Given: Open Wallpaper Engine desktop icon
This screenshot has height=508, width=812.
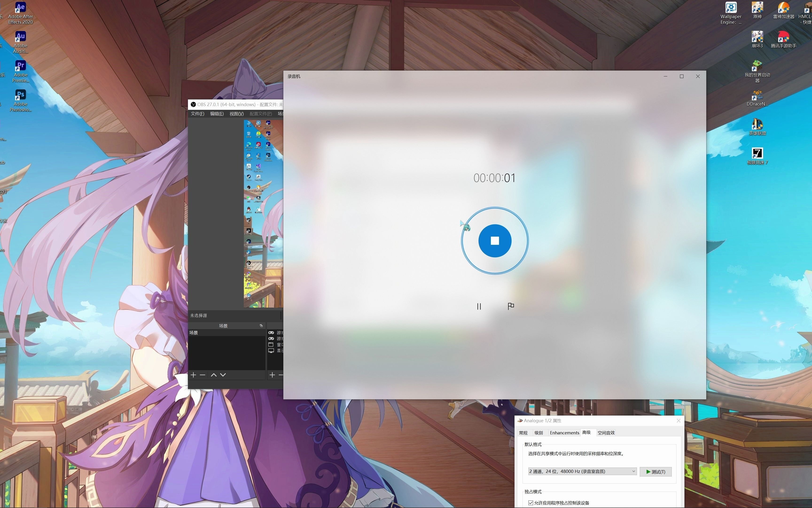Looking at the screenshot, I should [731, 13].
